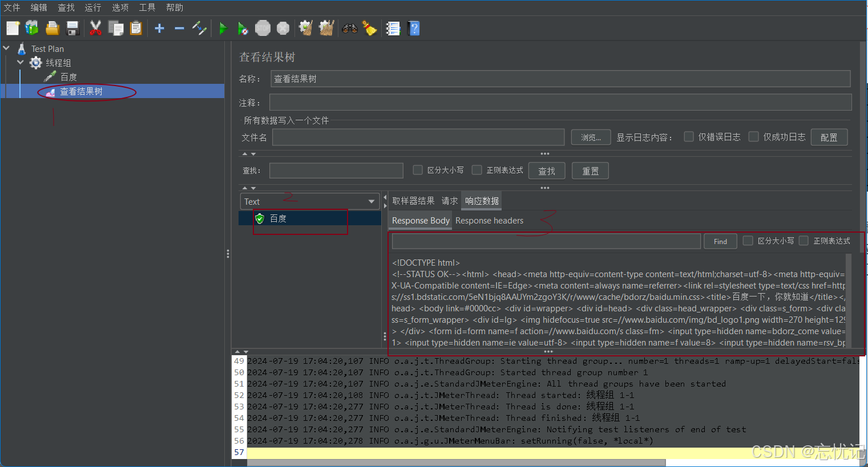Viewport: 868px width, 467px height.
Task: Select 查看结果树 in the test plan tree
Action: 81,91
